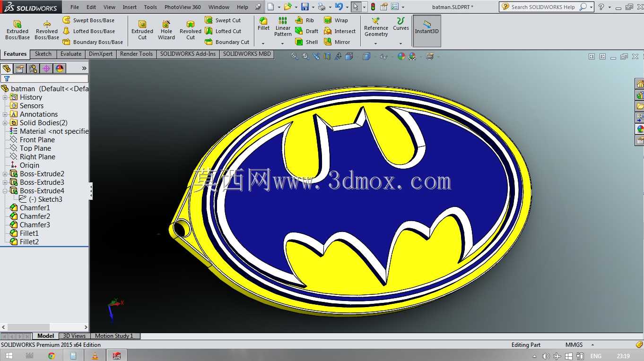Select the Extruded Cut tool
Image resolution: width=644 pixels, height=361 pixels.
(142, 30)
